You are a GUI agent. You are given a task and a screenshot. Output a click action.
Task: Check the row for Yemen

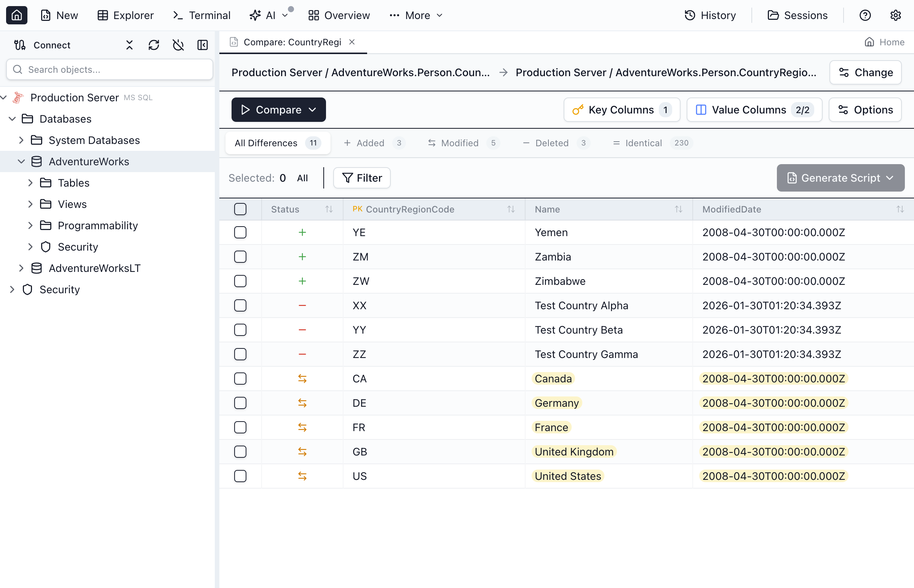point(240,232)
